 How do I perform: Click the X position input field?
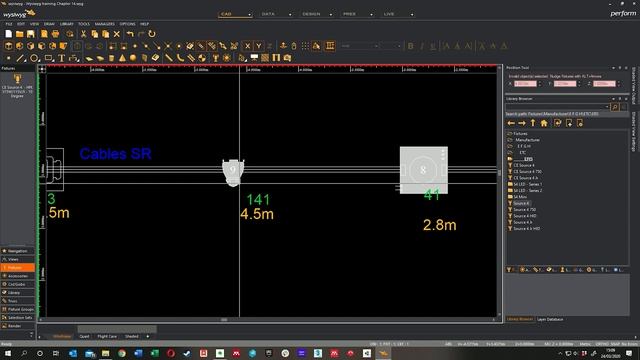[525, 84]
